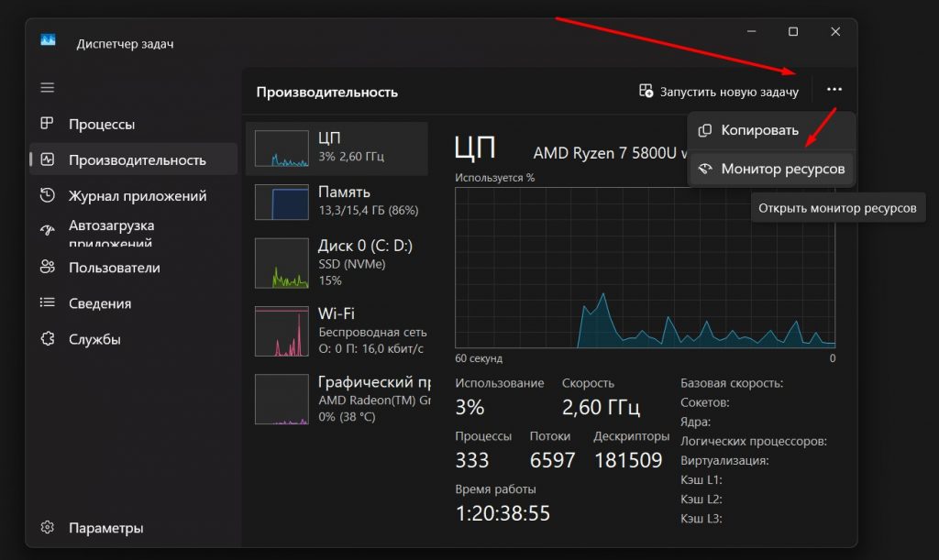
Task: Click the Используется % graph label
Action: coord(494,178)
